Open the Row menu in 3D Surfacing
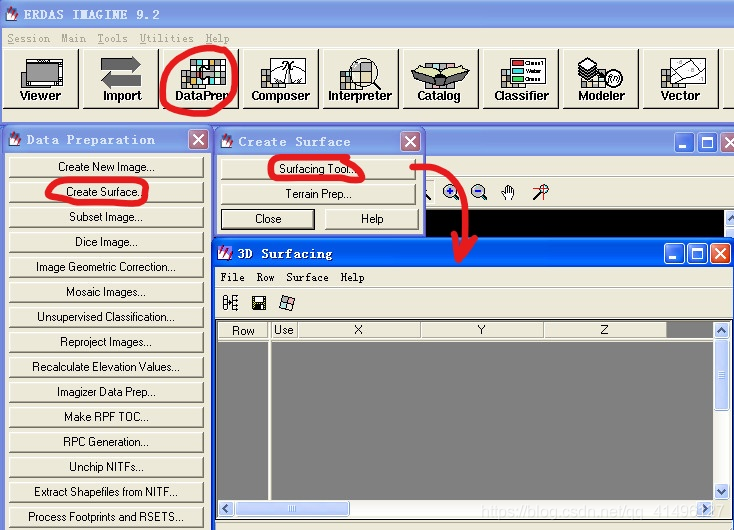734x530 pixels. pos(265,277)
